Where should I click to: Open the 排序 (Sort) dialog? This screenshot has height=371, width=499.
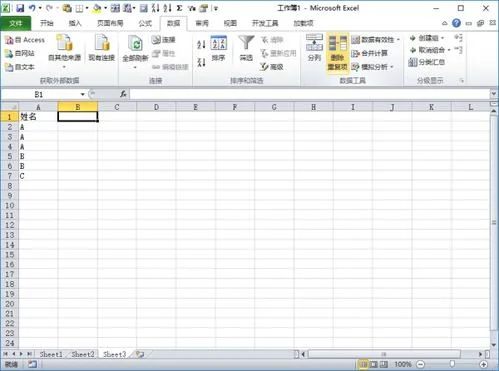click(219, 49)
